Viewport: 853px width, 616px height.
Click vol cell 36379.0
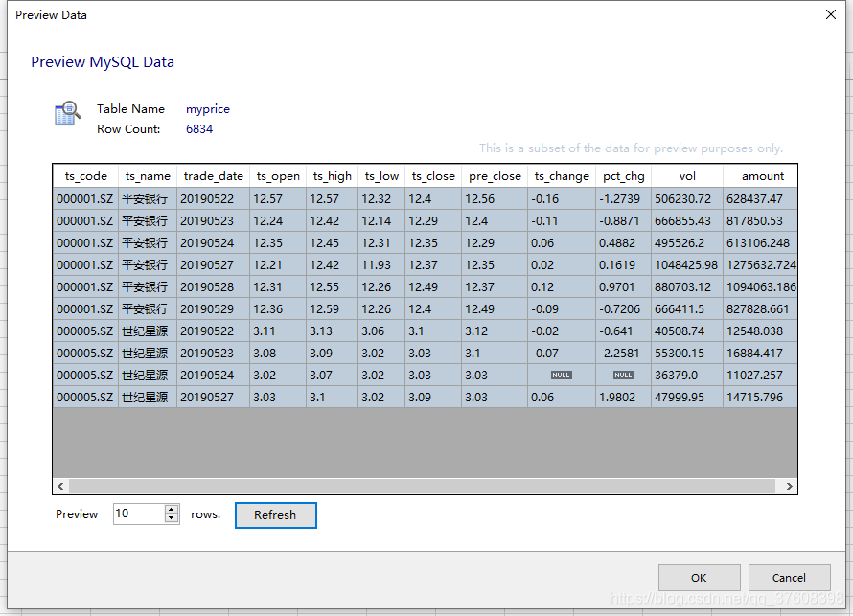click(x=687, y=376)
